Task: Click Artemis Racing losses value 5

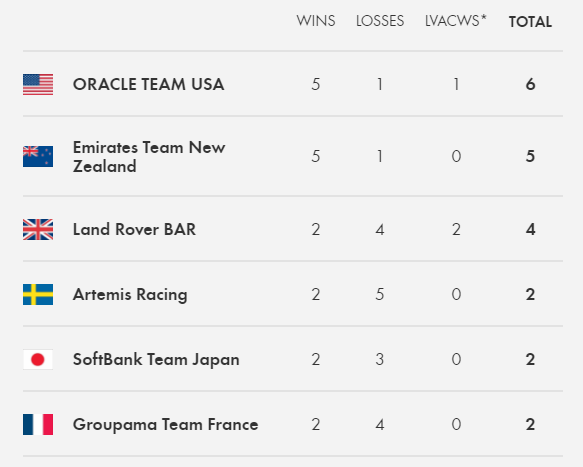Action: 380,294
